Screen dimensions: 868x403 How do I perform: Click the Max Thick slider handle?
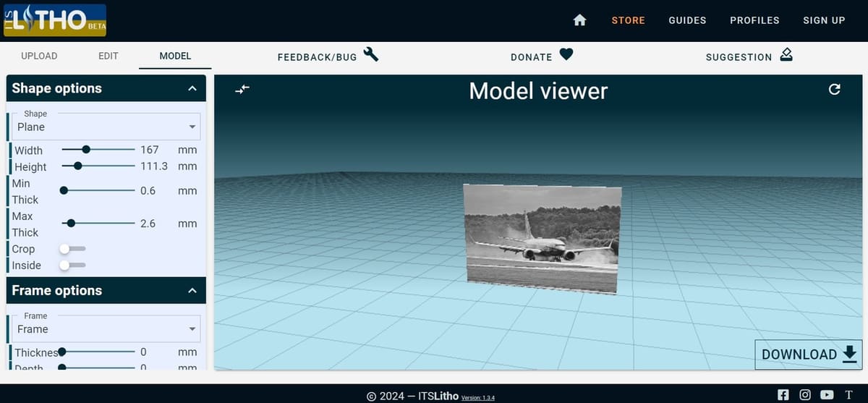(71, 223)
